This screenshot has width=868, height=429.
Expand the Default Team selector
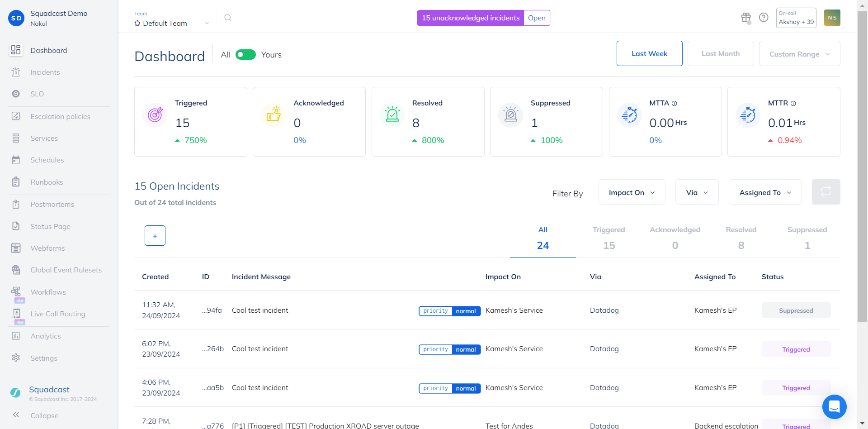click(x=172, y=23)
